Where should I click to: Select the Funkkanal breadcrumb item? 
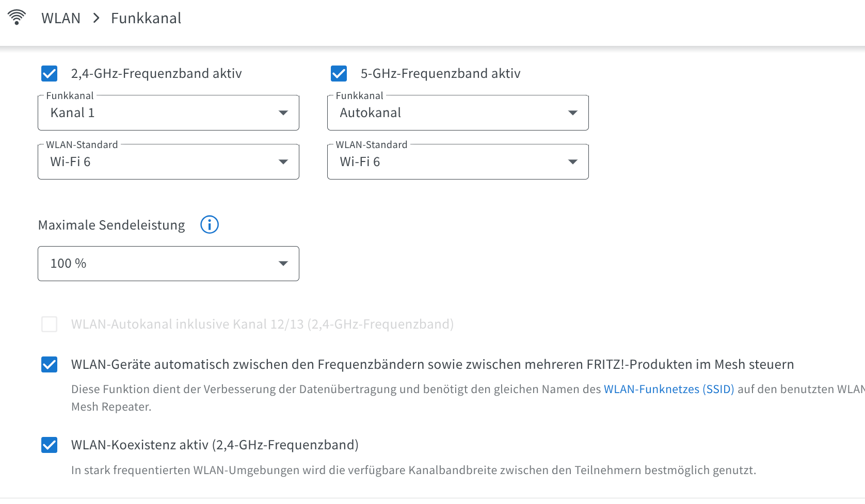coord(146,19)
